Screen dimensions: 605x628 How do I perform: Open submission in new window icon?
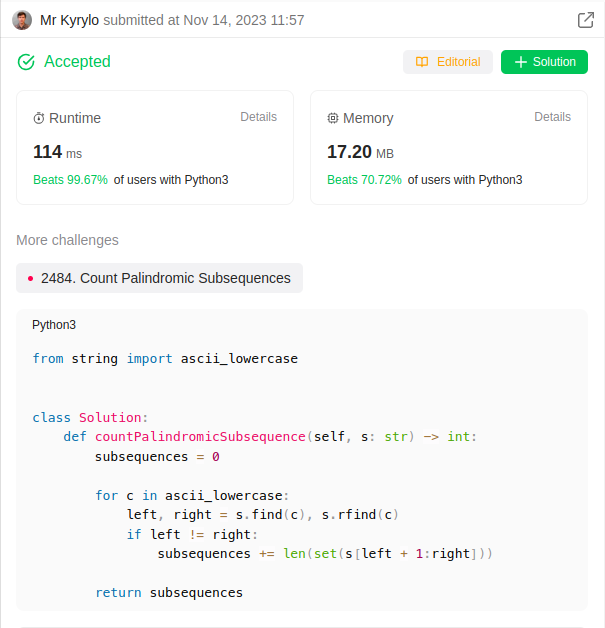[x=586, y=20]
